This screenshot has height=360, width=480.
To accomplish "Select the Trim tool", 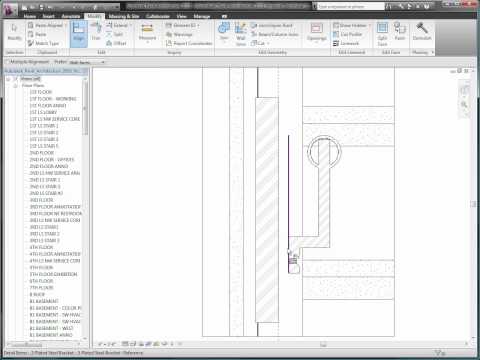I will click(96, 31).
